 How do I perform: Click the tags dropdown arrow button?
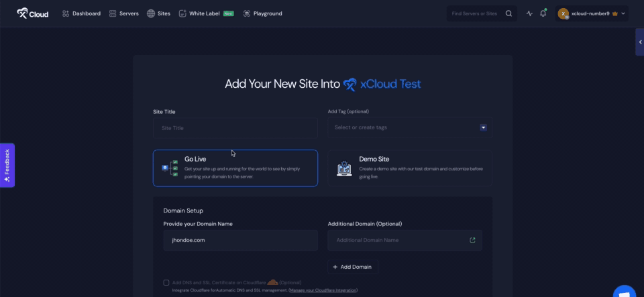pos(484,127)
